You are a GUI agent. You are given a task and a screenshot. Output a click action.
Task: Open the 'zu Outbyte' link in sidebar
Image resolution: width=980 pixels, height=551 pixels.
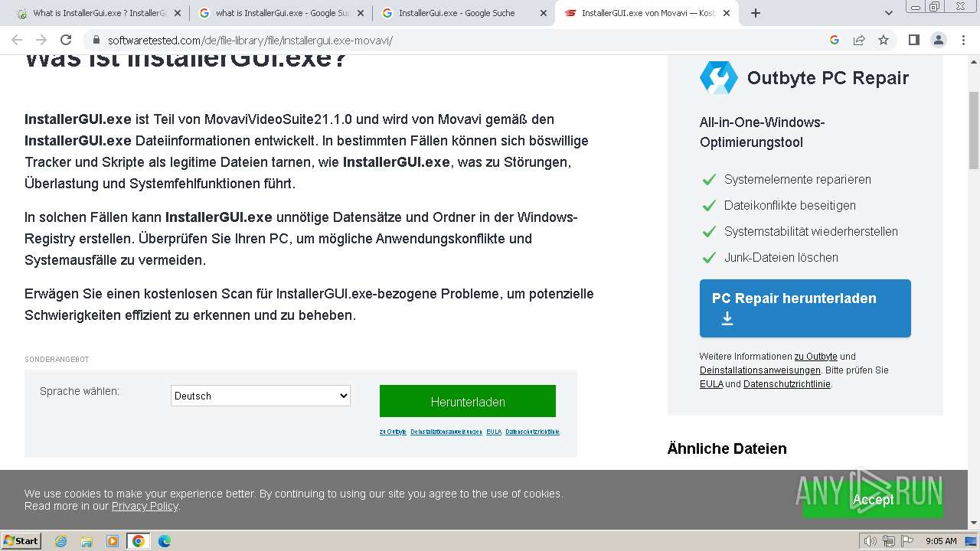[815, 357]
